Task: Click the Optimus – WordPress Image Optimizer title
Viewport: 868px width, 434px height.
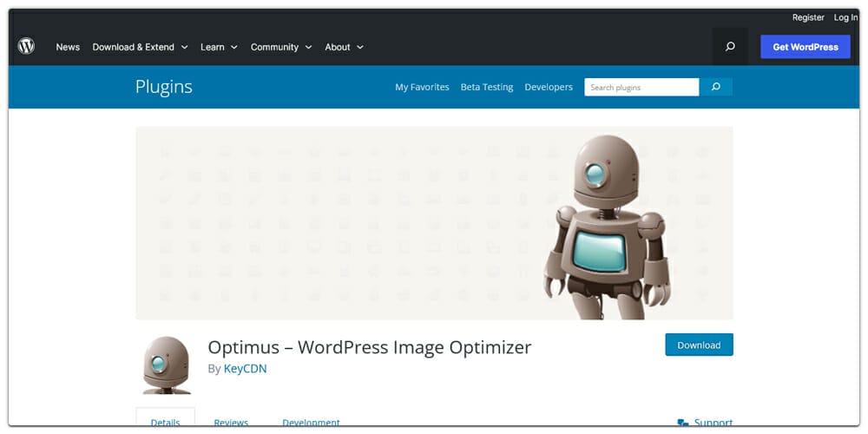Action: (x=369, y=347)
